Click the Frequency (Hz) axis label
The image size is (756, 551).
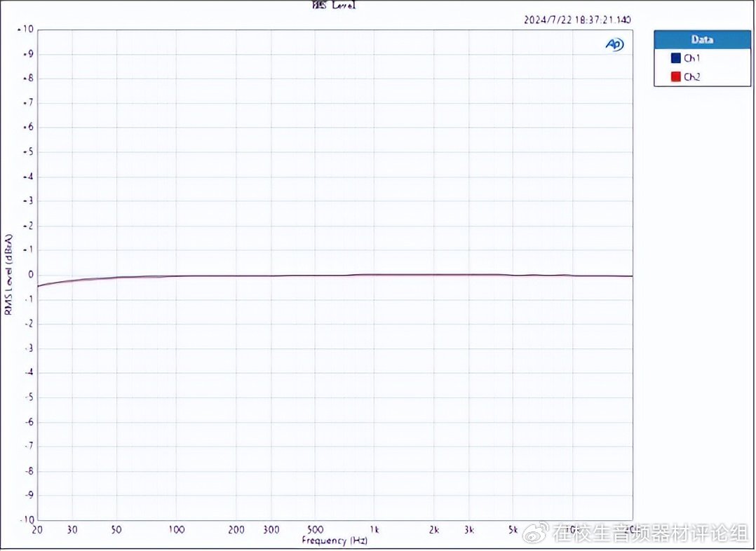point(335,540)
